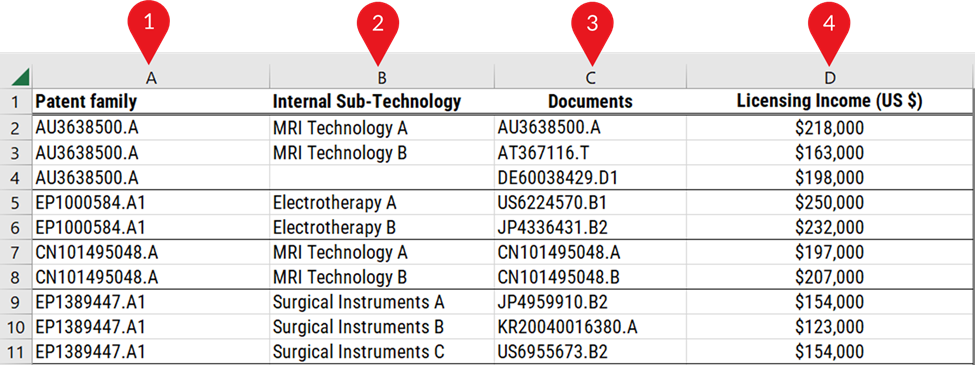Select the Surgical Instruments C cell
Image resolution: width=975 pixels, height=365 pixels.
click(382, 351)
